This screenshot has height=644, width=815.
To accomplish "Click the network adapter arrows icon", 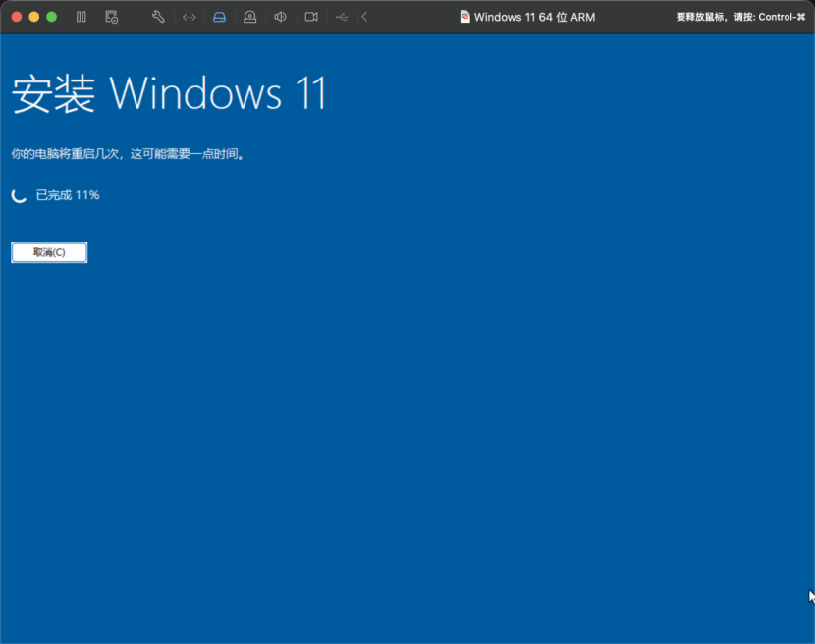I will click(x=190, y=17).
